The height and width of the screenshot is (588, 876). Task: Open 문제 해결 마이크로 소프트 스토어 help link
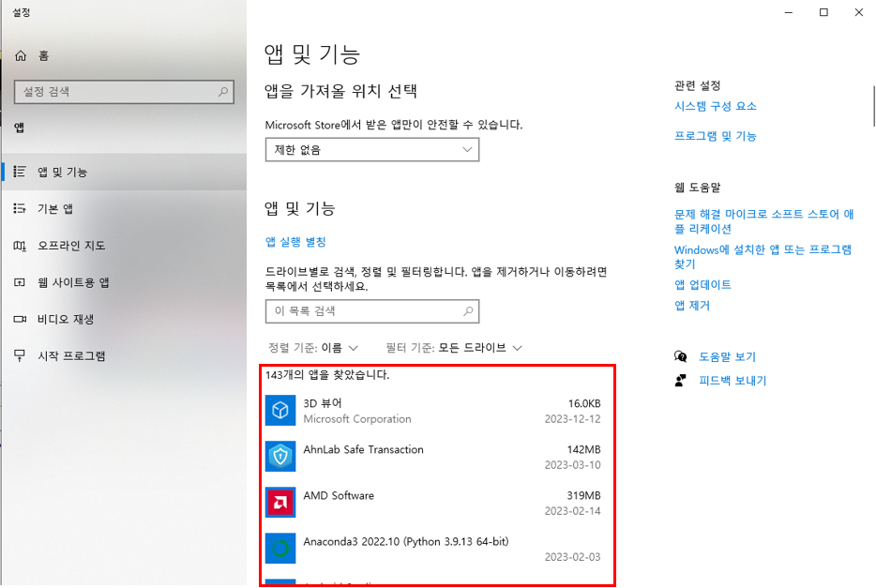click(x=763, y=221)
